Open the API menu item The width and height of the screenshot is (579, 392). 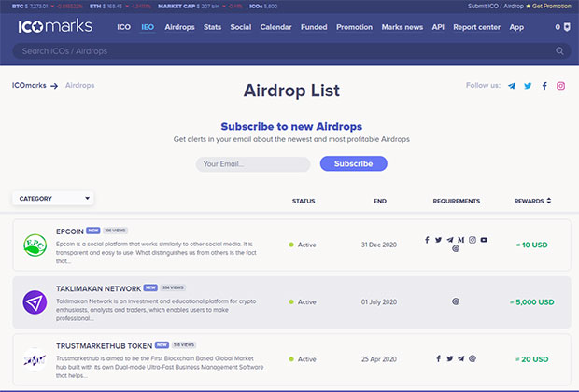(x=438, y=27)
